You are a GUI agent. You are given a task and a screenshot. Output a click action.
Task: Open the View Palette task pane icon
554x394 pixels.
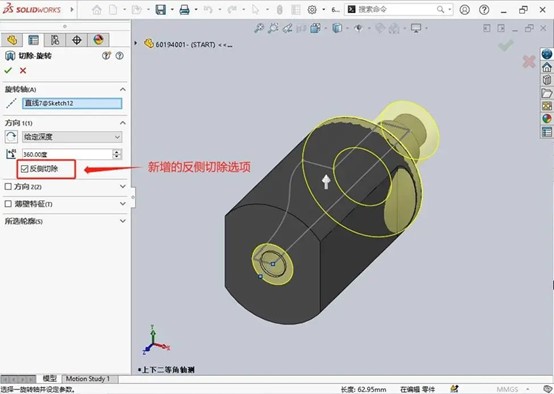click(x=547, y=106)
